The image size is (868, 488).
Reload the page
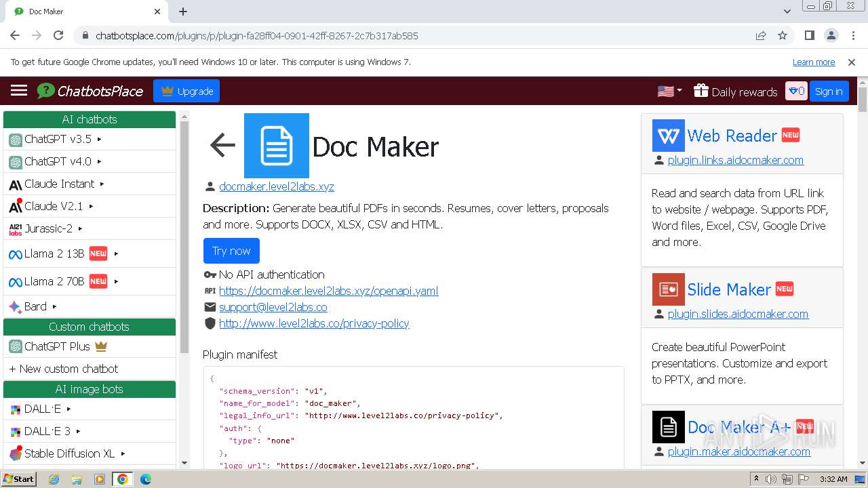(x=58, y=35)
